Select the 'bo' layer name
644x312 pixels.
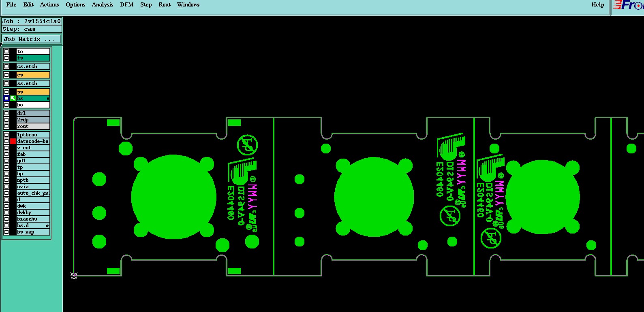coord(33,105)
